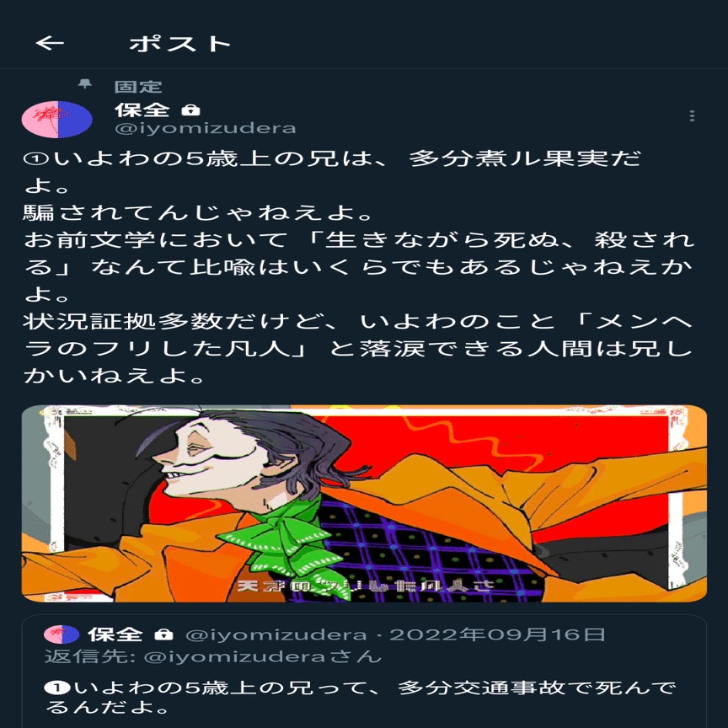The image size is (728, 728).
Task: Click the quoted text about 交通事故
Action: click(361, 698)
